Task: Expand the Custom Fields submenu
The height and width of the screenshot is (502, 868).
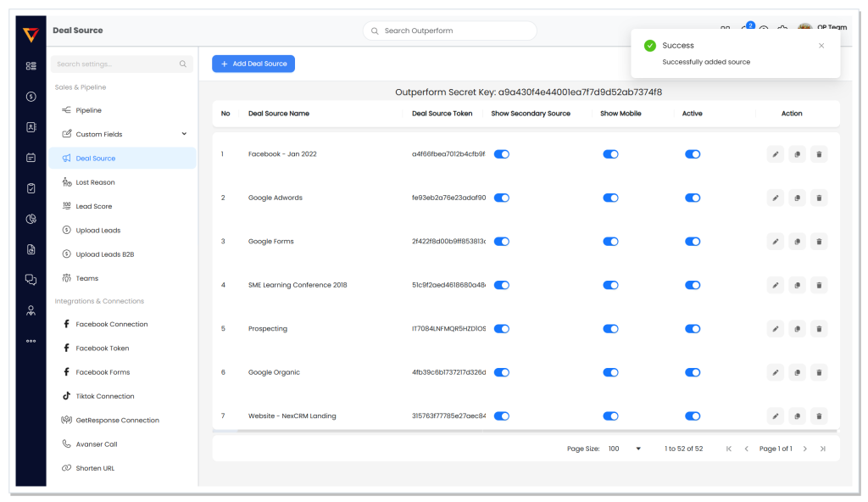Action: [184, 133]
